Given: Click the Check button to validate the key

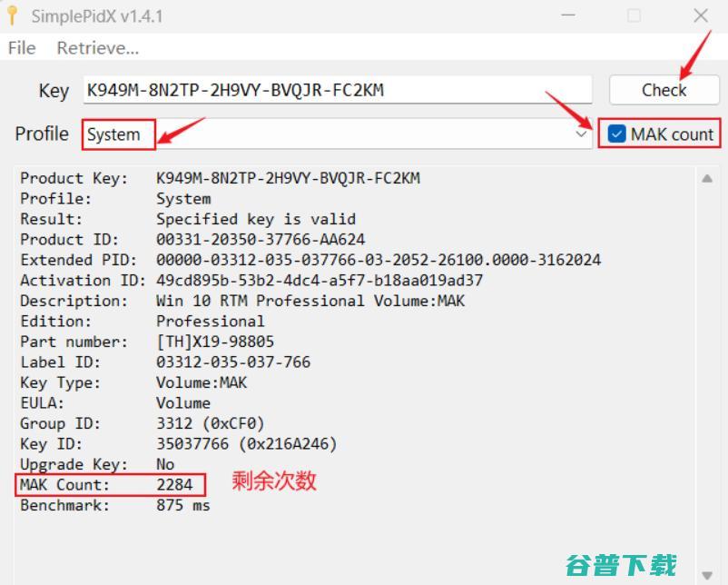Looking at the screenshot, I should coord(664,90).
